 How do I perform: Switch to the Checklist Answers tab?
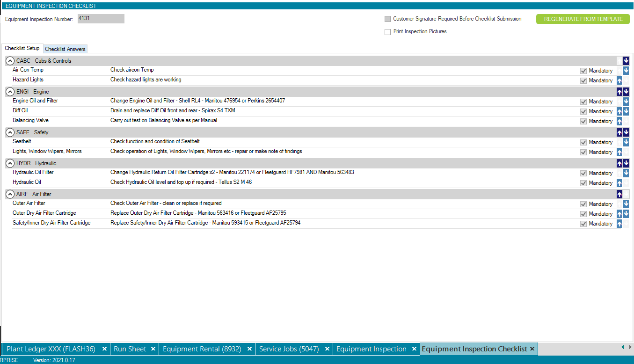tap(65, 49)
